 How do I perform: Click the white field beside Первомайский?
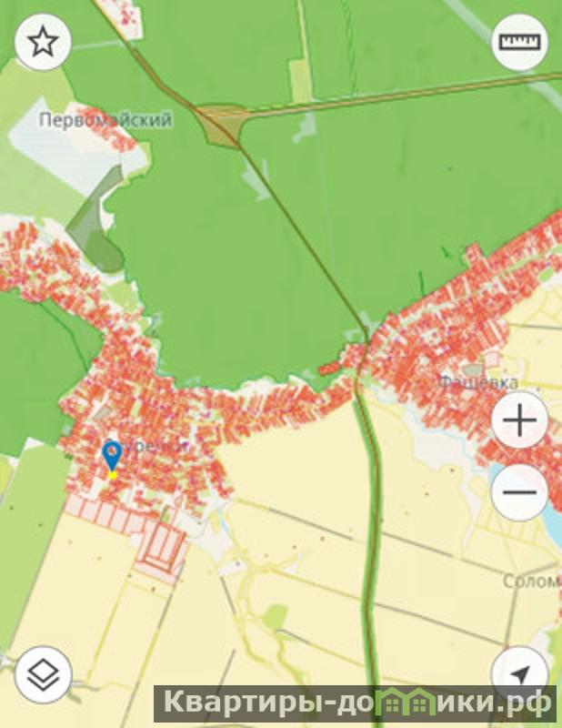point(63,144)
